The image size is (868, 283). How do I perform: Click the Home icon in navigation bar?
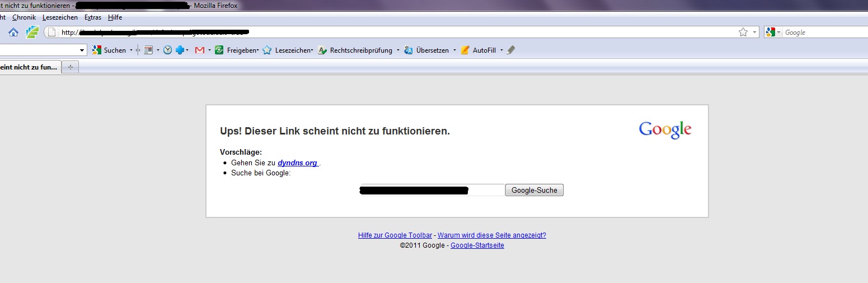[13, 33]
